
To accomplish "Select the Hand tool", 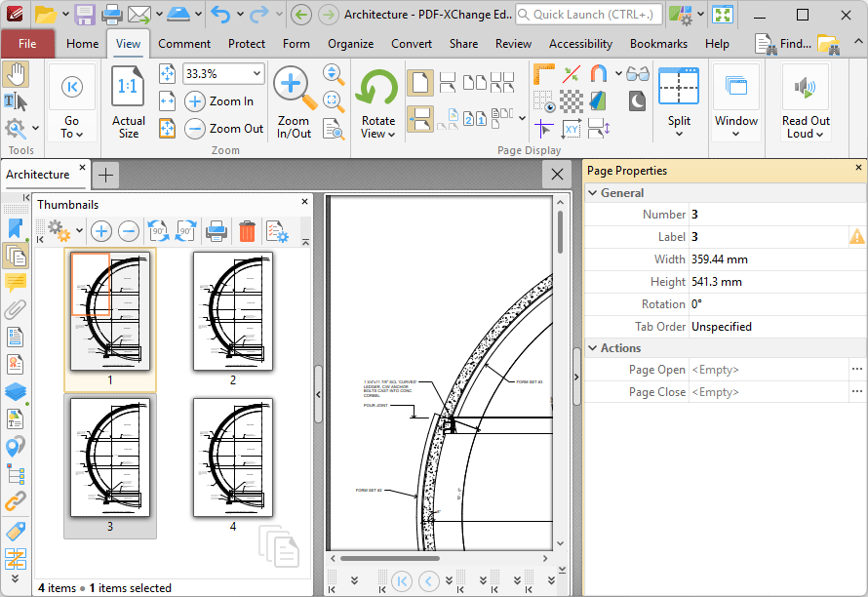I will pyautogui.click(x=16, y=74).
